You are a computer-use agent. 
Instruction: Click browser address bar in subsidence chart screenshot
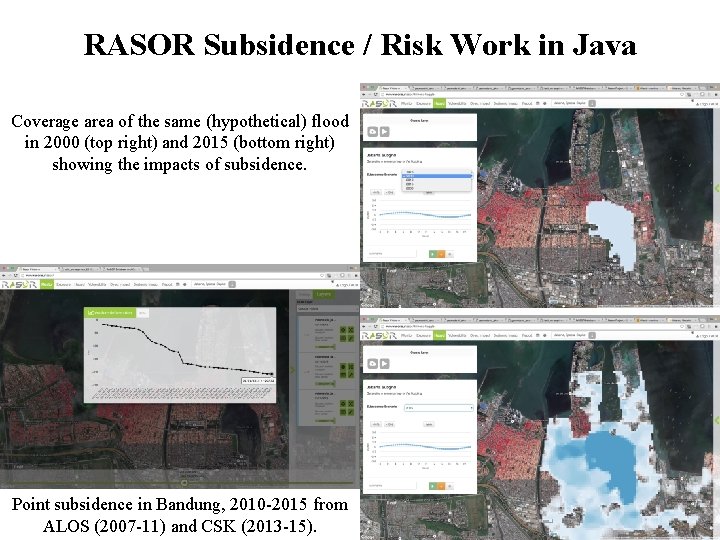pyautogui.click(x=170, y=276)
